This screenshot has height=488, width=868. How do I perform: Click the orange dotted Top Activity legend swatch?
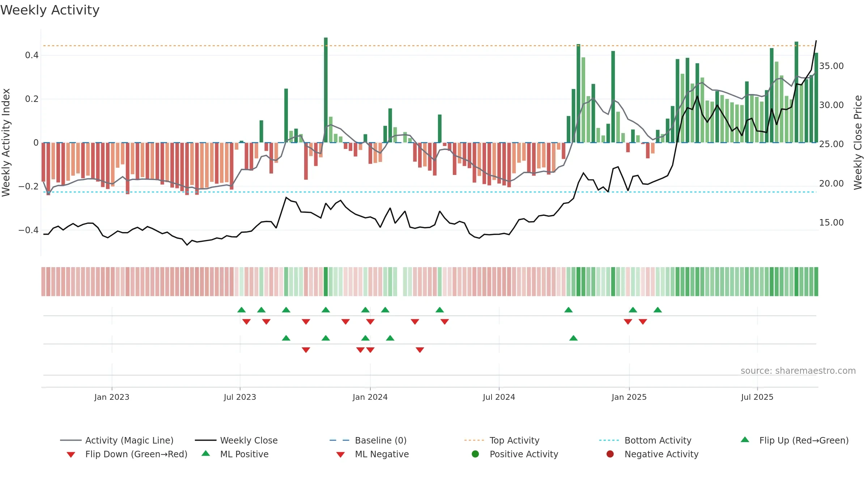(474, 440)
